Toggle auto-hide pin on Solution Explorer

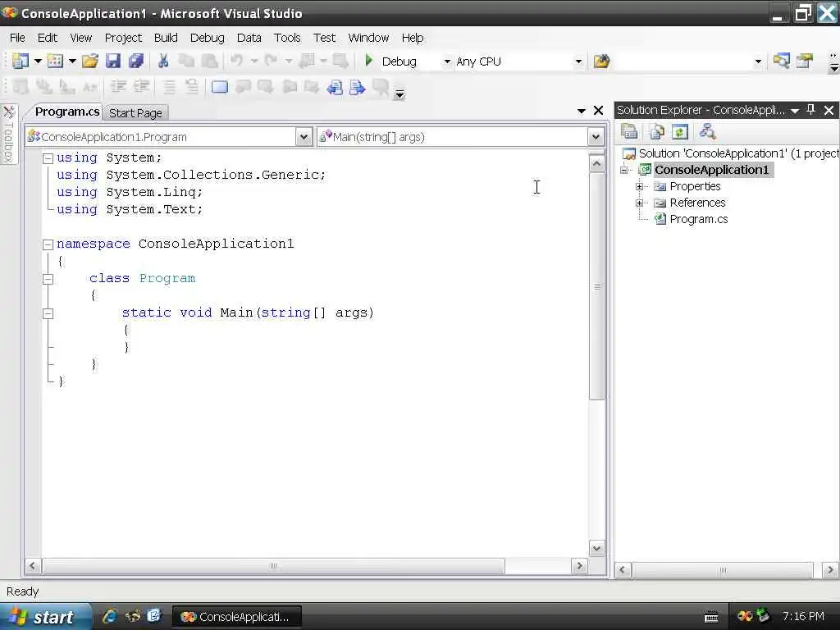pyautogui.click(x=810, y=110)
